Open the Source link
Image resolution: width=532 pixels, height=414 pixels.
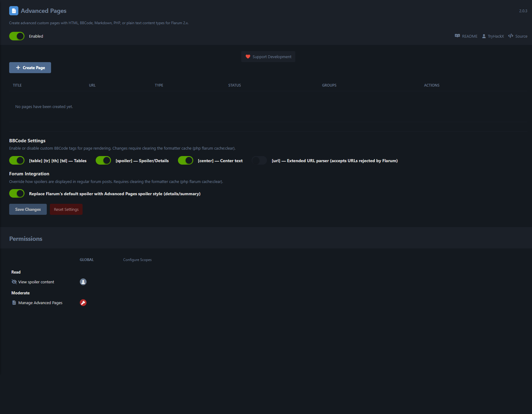tap(518, 36)
